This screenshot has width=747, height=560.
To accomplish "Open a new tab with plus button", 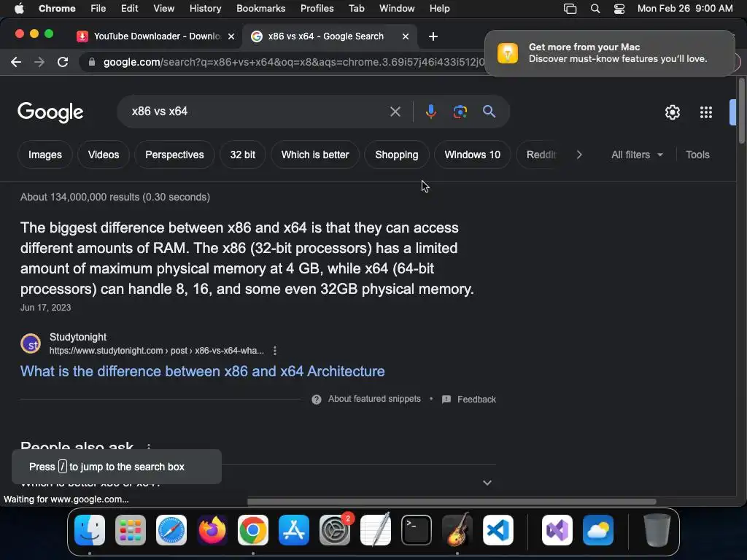I will click(x=433, y=36).
